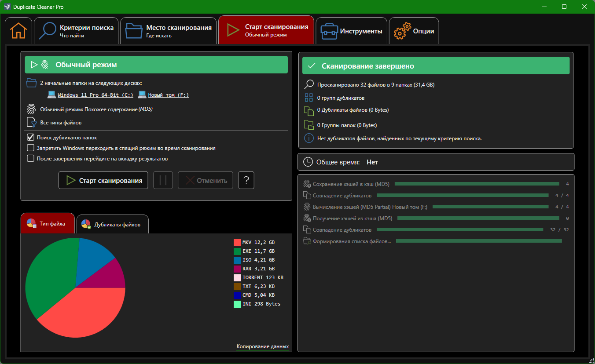The image size is (595, 364).
Task: Click the info icon beside Нет дубликатов файлов
Action: point(309,138)
